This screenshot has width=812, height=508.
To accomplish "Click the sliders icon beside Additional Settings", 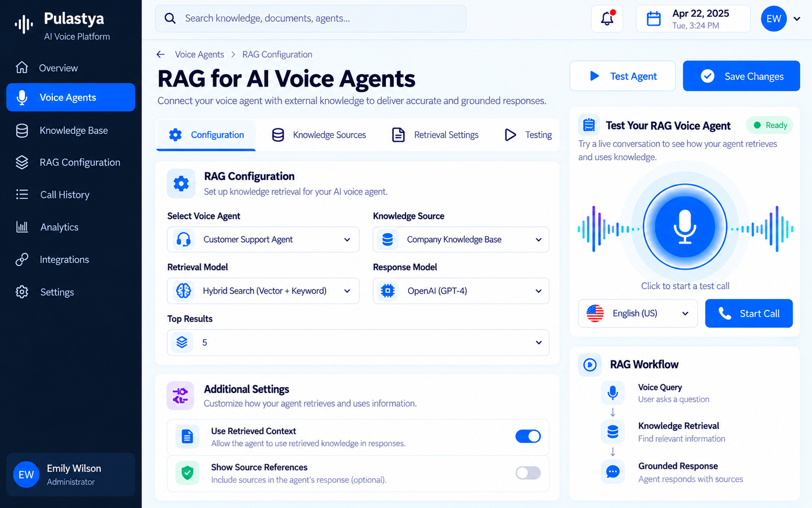I will 180,395.
